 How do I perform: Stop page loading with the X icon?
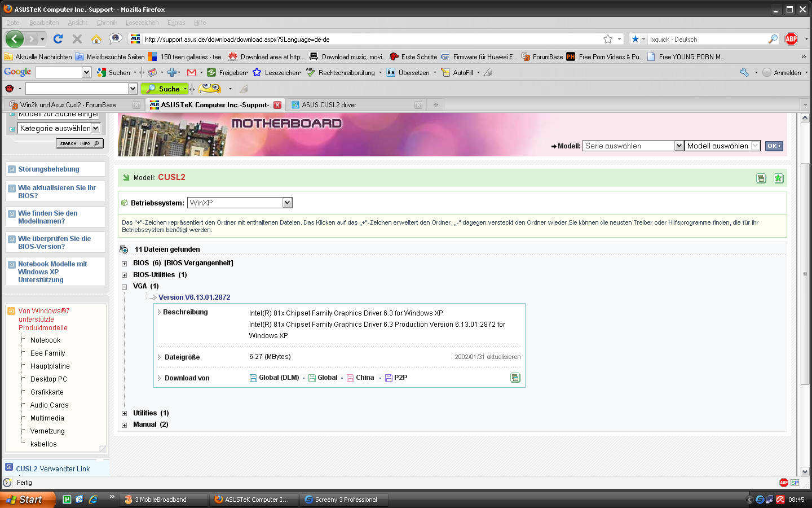[x=77, y=39]
